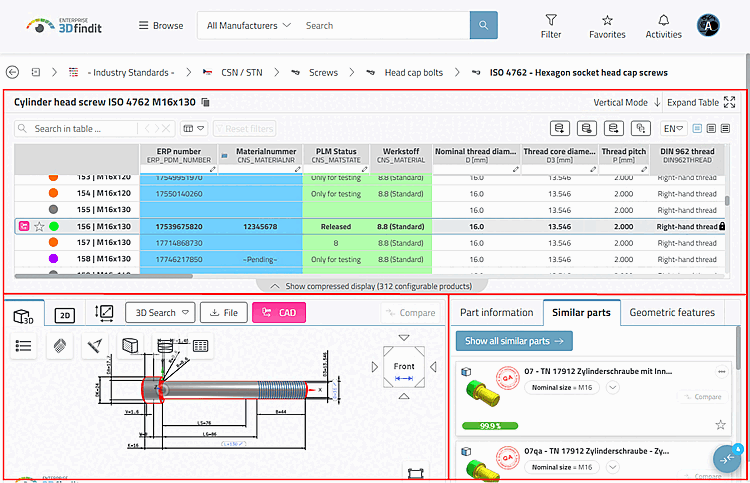The width and height of the screenshot is (750, 483).
Task: Go back using the circled arrow icon
Action: pyautogui.click(x=12, y=72)
